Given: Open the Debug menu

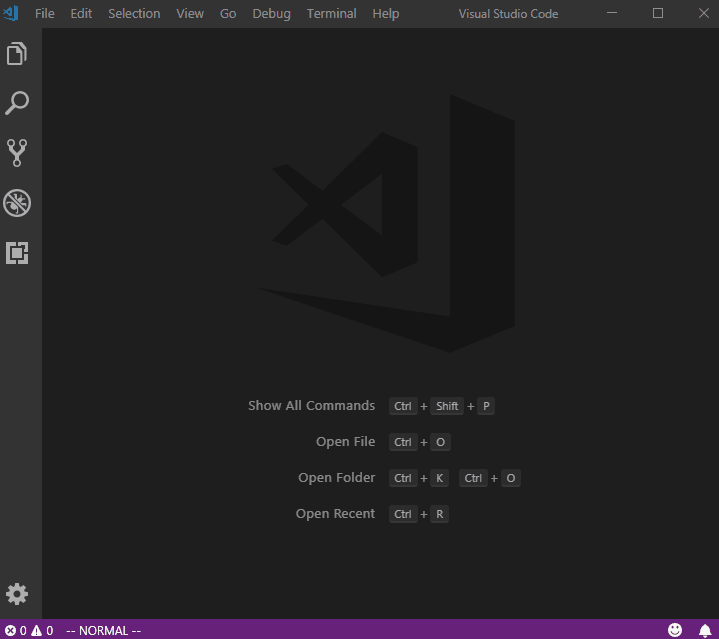Looking at the screenshot, I should [x=271, y=14].
